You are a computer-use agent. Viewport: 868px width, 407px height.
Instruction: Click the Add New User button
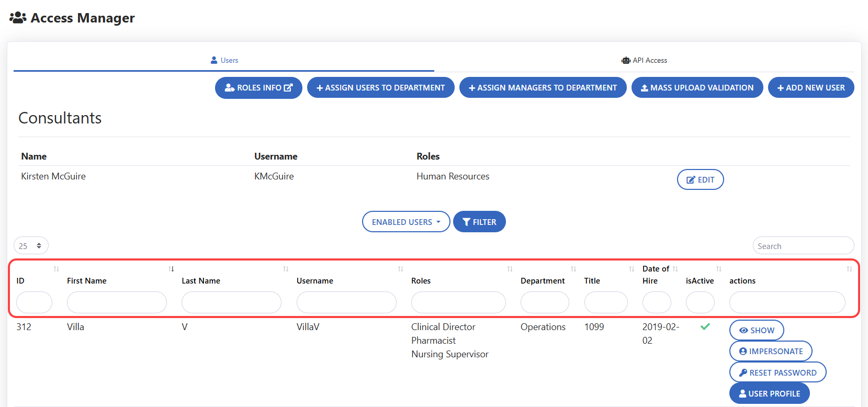pyautogui.click(x=810, y=88)
